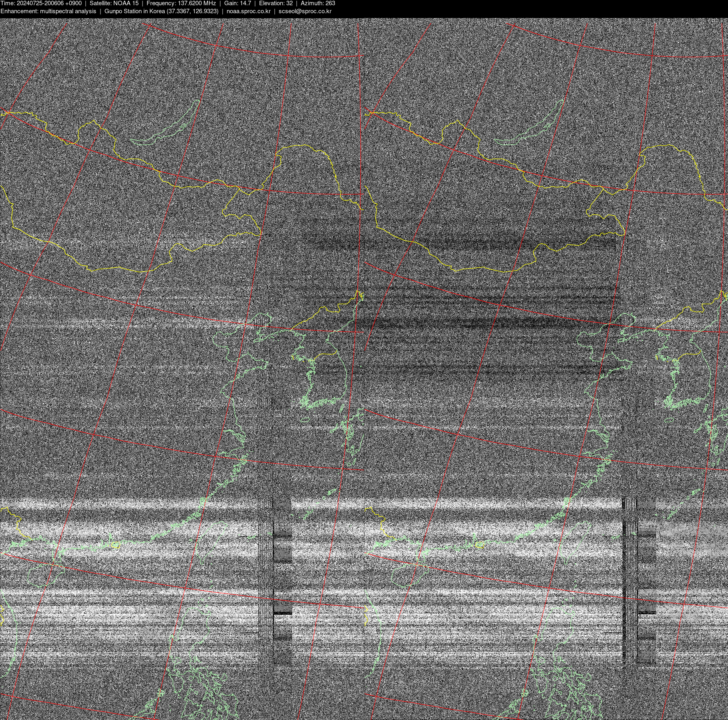Click the Gunpo Station in Korea coordinates
728x720 pixels.
pos(161,11)
